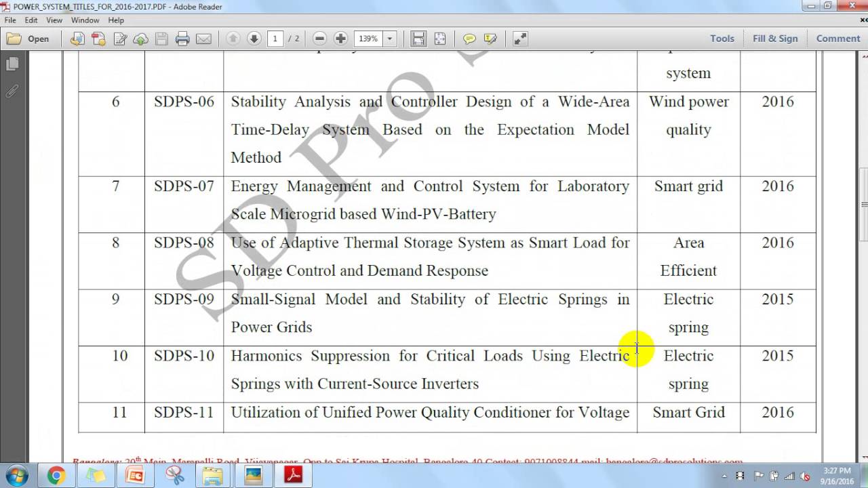The image size is (868, 488).
Task: Click the 'Wind power' domain text
Action: [x=688, y=102]
